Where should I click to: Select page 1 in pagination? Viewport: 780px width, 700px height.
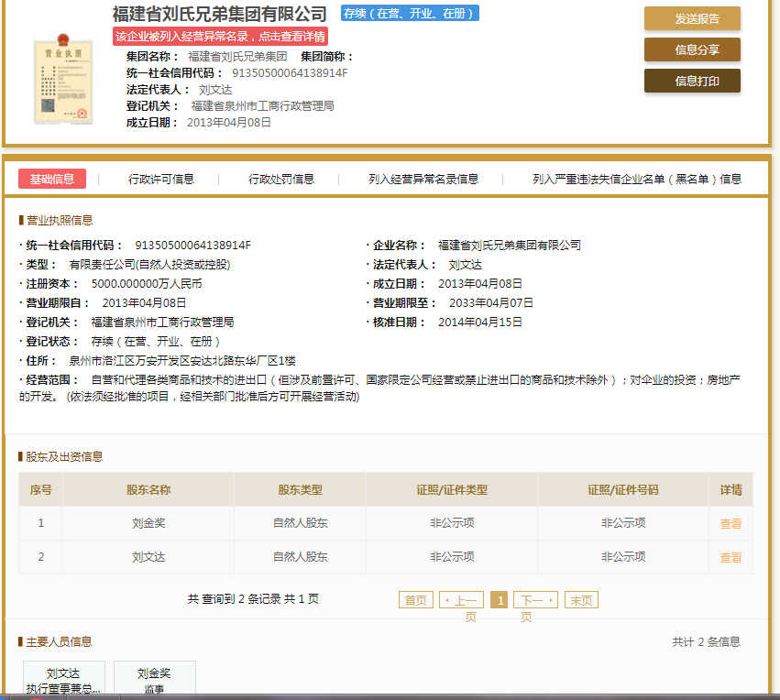[500, 600]
